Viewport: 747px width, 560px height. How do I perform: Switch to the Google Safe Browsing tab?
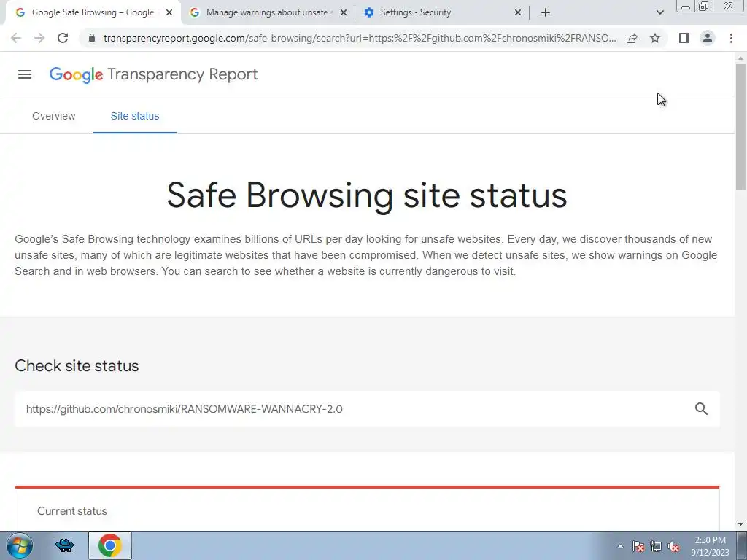[93, 13]
